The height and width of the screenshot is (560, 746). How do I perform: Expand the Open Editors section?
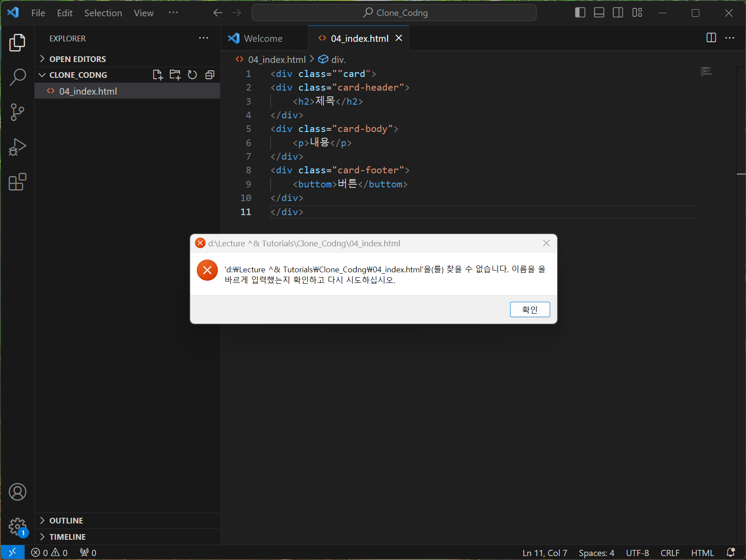click(x=128, y=59)
